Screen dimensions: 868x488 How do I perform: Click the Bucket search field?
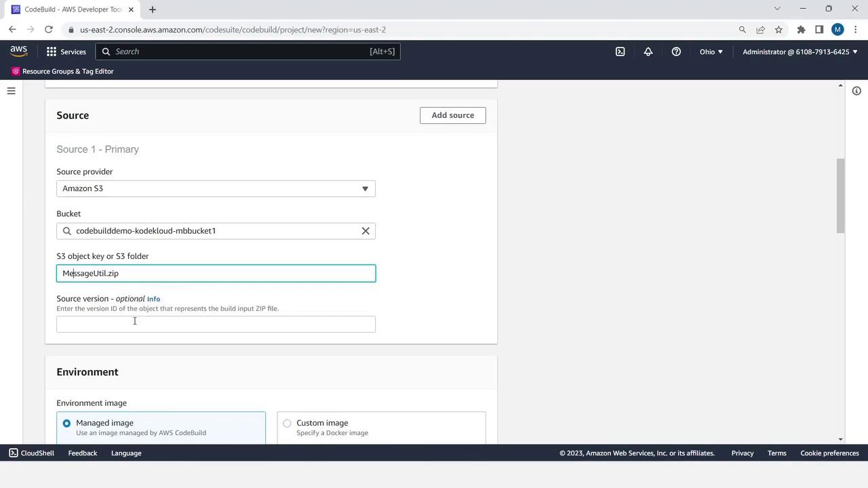coord(216,231)
